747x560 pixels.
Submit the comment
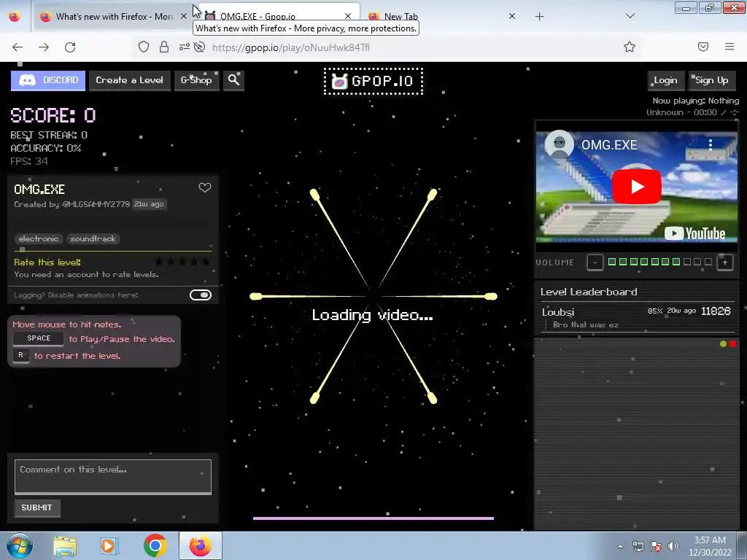pos(36,507)
